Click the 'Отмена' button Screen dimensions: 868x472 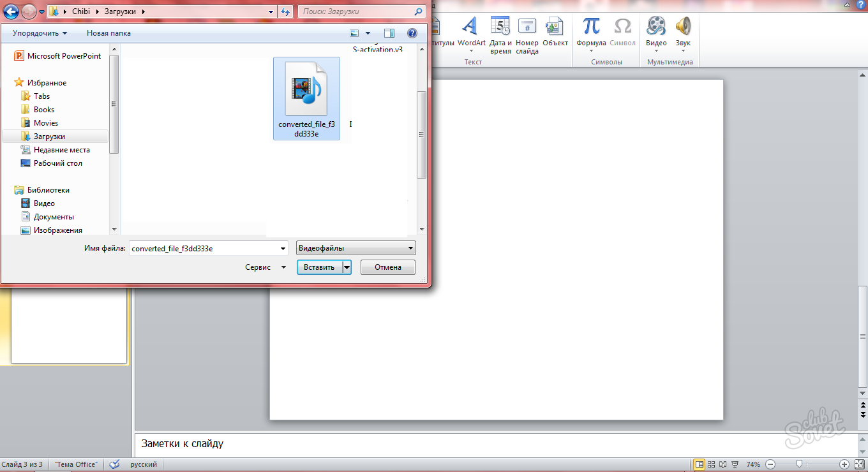tap(388, 267)
